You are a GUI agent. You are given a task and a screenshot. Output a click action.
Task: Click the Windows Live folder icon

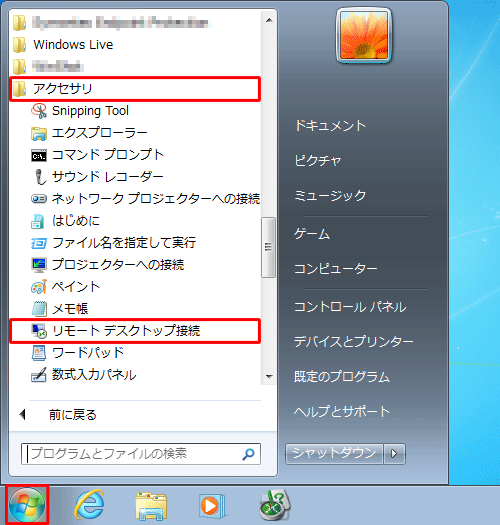point(19,45)
